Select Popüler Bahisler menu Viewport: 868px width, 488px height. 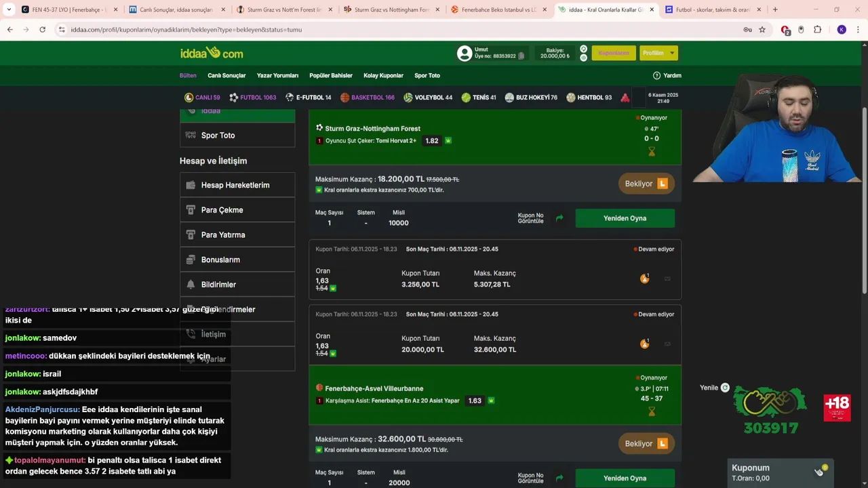(x=331, y=75)
